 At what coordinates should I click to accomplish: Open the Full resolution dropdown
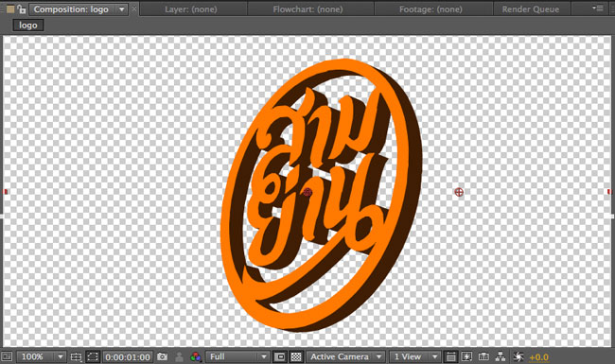(237, 356)
